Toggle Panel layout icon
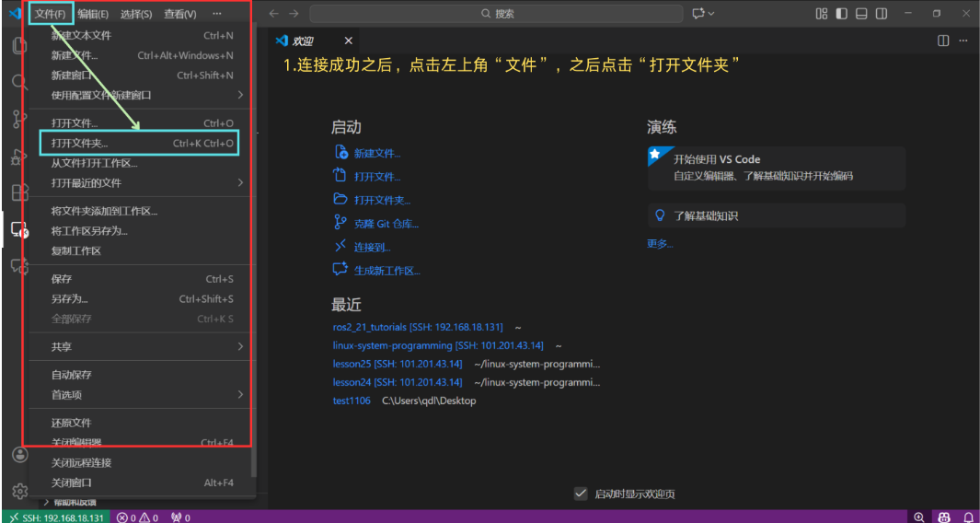 [861, 13]
